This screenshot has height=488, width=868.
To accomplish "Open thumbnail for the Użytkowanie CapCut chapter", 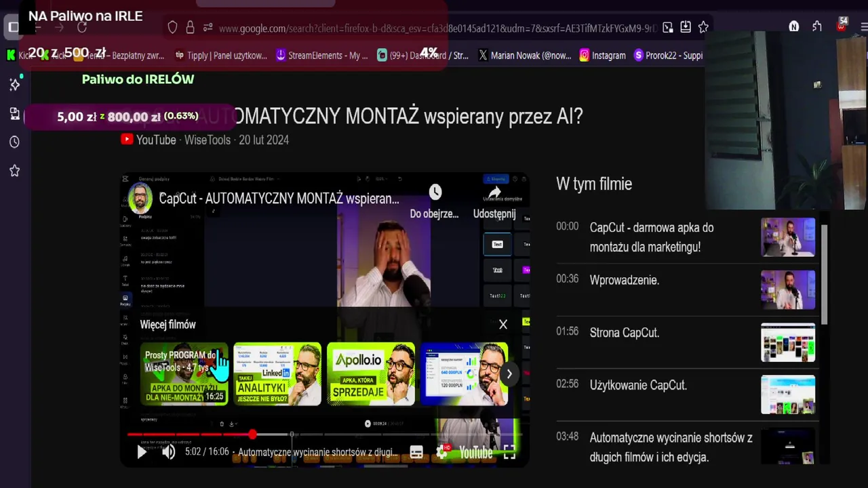I will coord(788,394).
